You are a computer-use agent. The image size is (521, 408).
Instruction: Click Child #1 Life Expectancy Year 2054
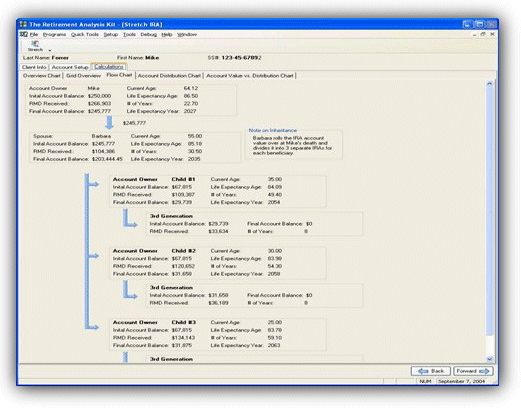274,202
